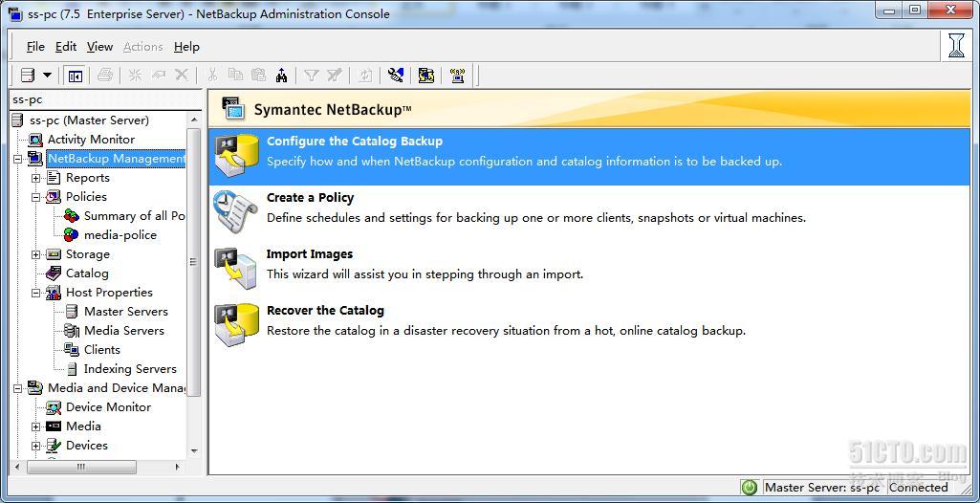
Task: Click tree pane vertical scrollbar down arrow
Action: point(194,450)
